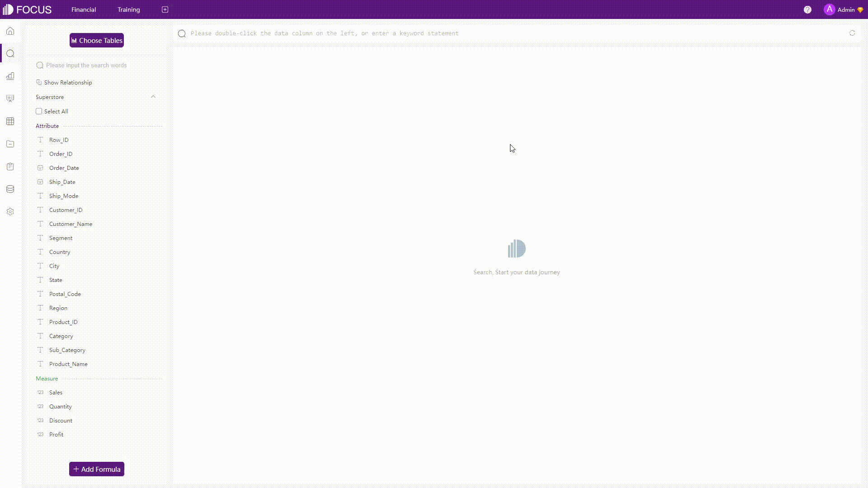
Task: Click the Add Formula button
Action: (97, 469)
